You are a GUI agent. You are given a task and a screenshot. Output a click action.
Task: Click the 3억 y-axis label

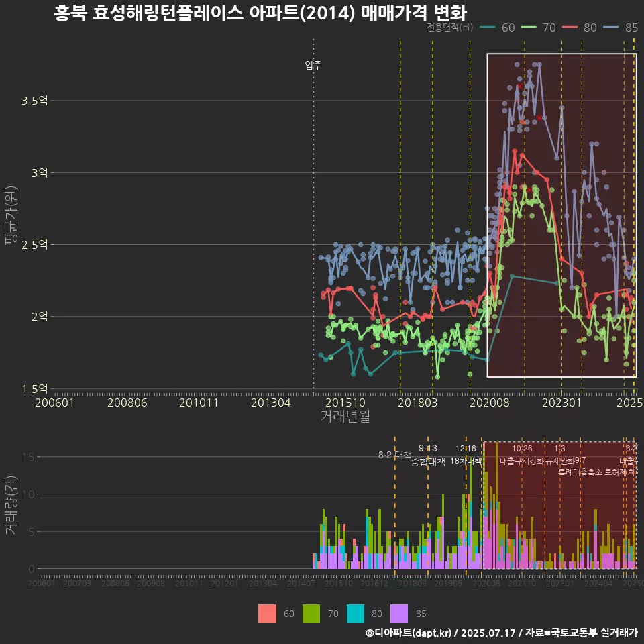(40, 173)
